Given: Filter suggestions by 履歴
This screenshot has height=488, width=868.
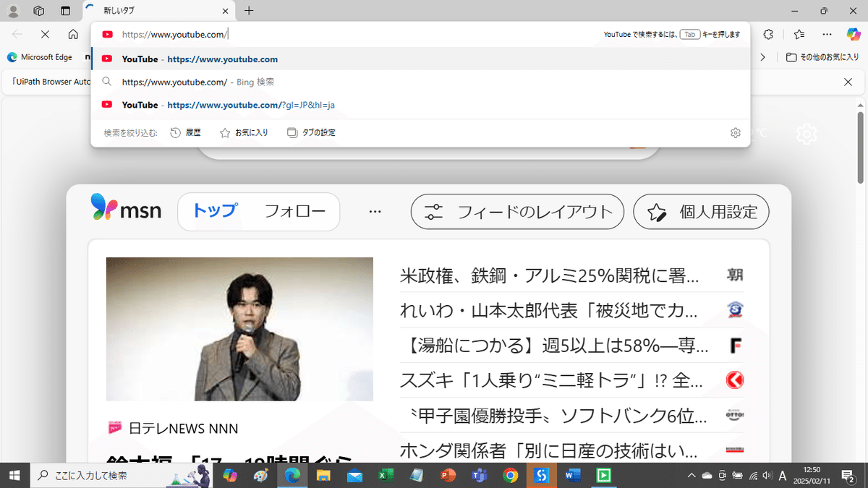Looking at the screenshot, I should [x=185, y=133].
